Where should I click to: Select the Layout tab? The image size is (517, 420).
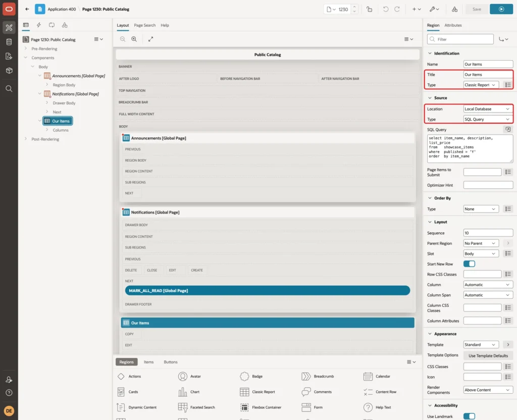[x=123, y=25]
